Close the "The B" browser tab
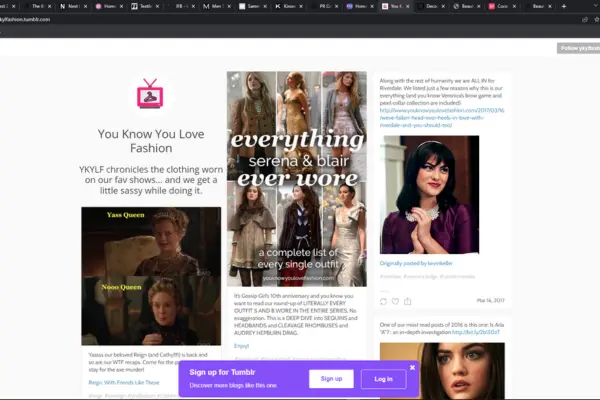 49,7
